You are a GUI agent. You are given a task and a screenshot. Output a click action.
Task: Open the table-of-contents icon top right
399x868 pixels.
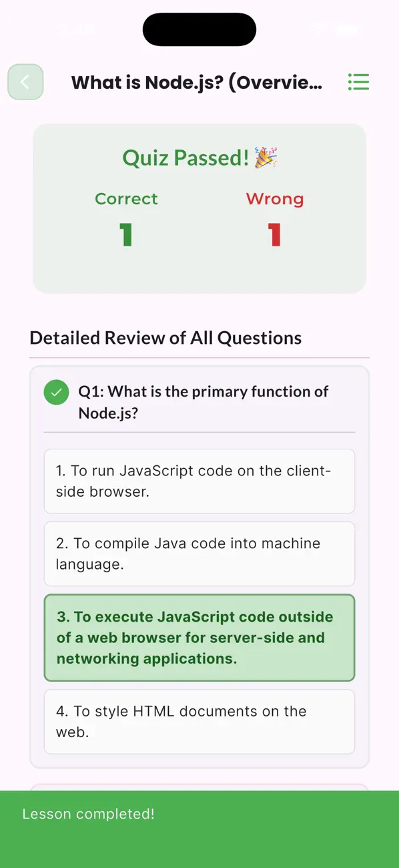358,81
